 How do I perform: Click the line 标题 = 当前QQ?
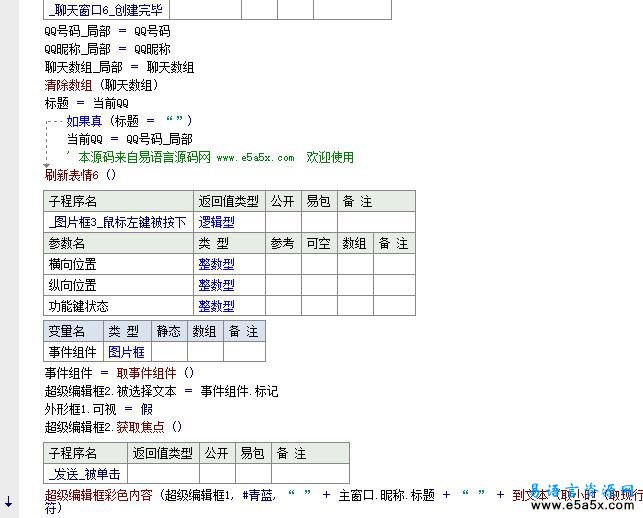pyautogui.click(x=87, y=103)
